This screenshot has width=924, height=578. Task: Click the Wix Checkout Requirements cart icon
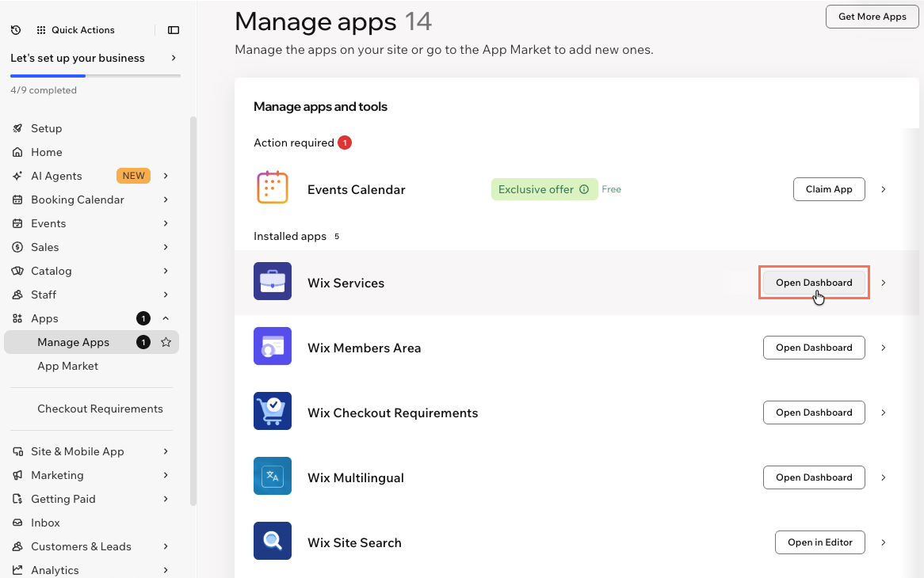(x=273, y=411)
